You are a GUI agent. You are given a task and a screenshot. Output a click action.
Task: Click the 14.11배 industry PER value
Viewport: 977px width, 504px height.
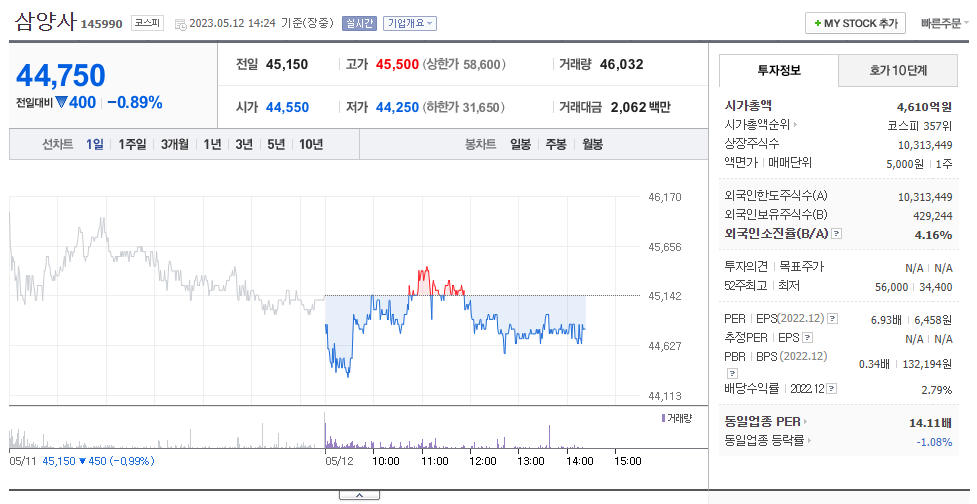(930, 423)
